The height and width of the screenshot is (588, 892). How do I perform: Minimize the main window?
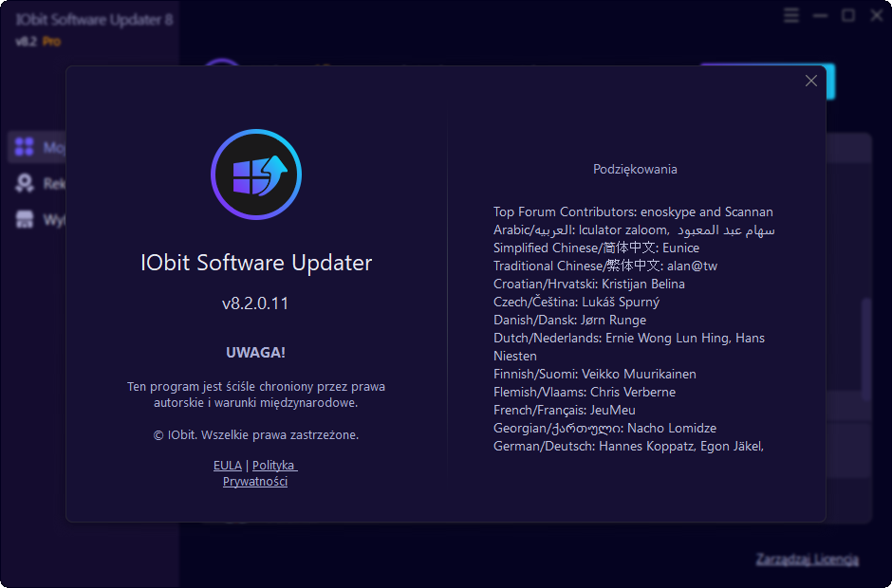pos(820,15)
